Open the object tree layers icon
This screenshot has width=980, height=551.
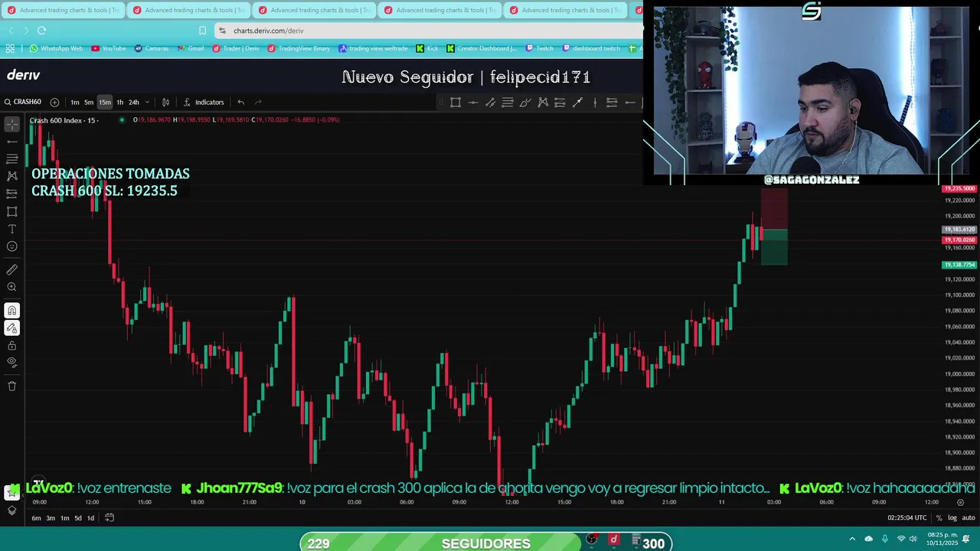click(x=11, y=510)
